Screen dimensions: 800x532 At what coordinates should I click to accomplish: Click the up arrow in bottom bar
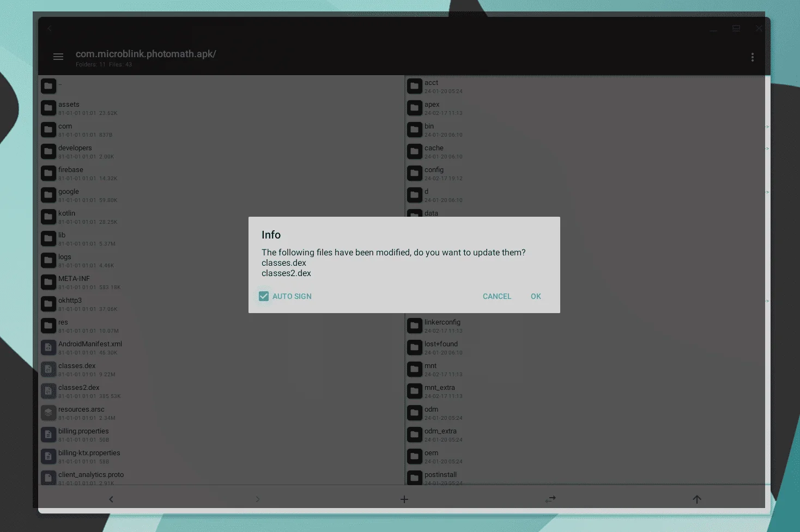(696, 499)
